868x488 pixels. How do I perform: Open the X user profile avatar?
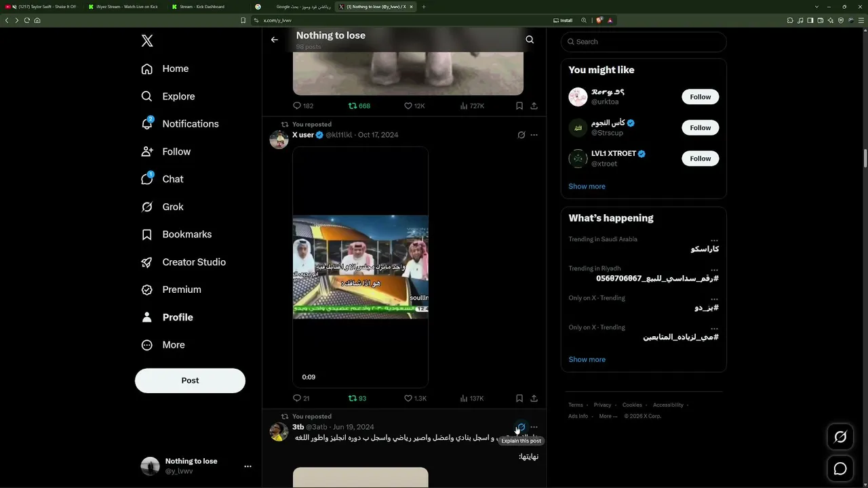[x=279, y=140]
